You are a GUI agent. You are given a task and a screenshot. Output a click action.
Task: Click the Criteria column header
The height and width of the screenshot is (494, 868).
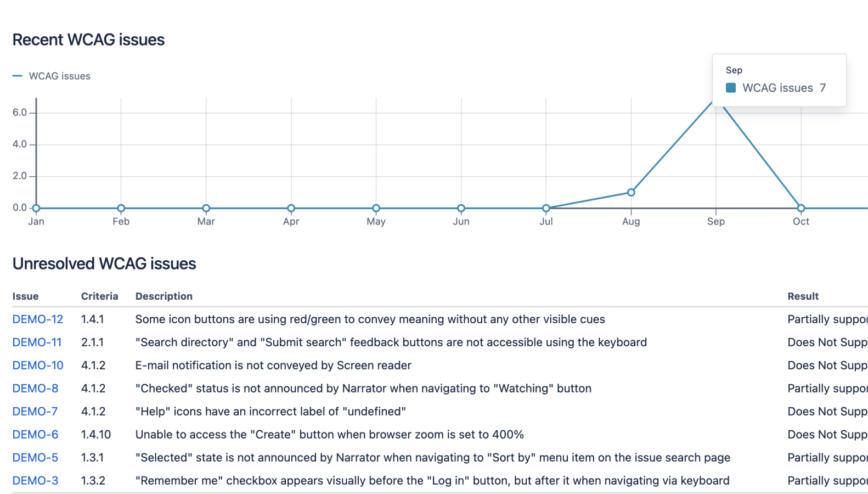[x=99, y=296]
